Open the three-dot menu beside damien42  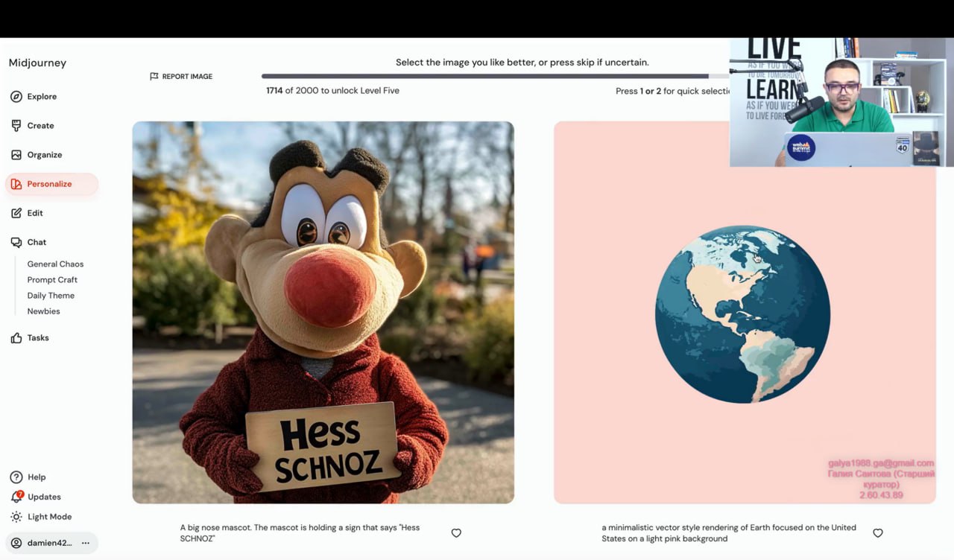(x=86, y=543)
